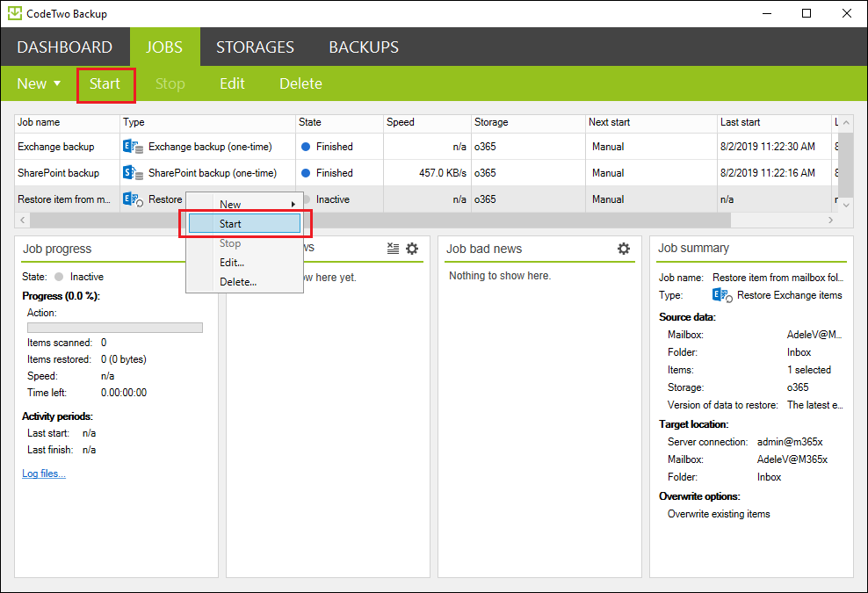Sort by the Last start column header
Image resolution: width=868 pixels, height=593 pixels.
(x=775, y=122)
